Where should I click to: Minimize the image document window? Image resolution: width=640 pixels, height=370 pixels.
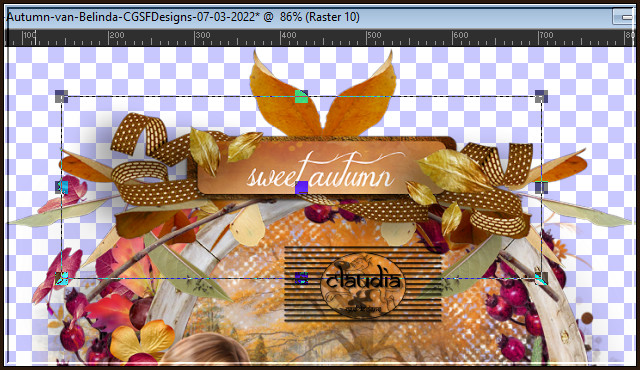pyautogui.click(x=624, y=17)
